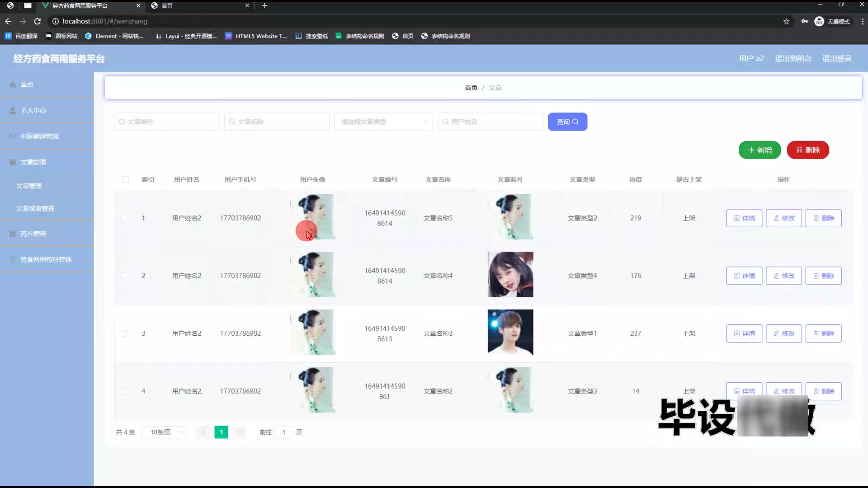Bookmark this page with star icon
The image size is (868, 488).
(x=787, y=21)
